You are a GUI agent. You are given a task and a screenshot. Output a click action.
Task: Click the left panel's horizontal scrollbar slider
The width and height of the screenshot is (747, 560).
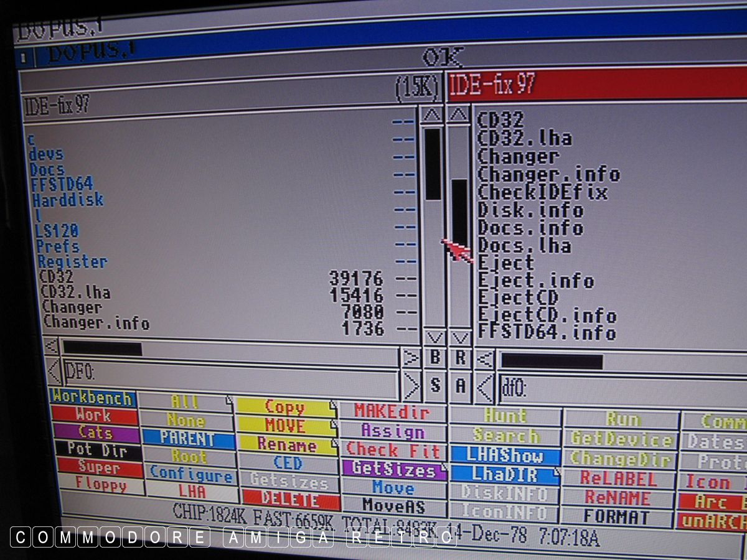coord(103,348)
